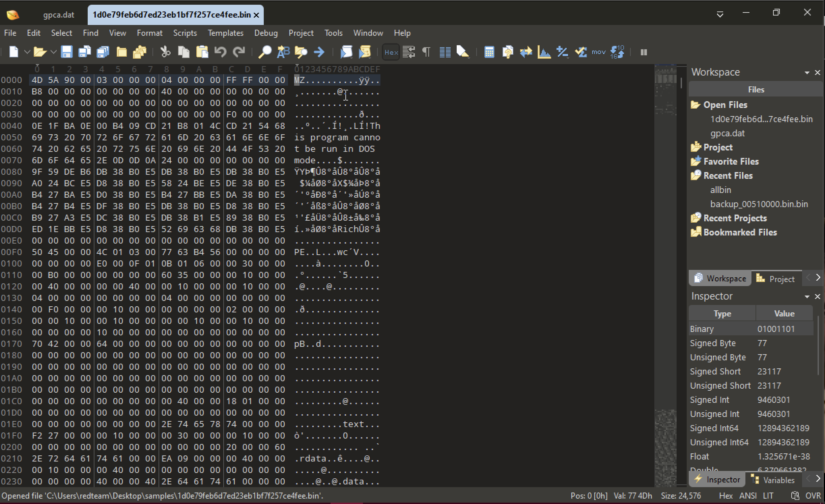Click the New file icon
This screenshot has height=504, width=825.
point(14,52)
